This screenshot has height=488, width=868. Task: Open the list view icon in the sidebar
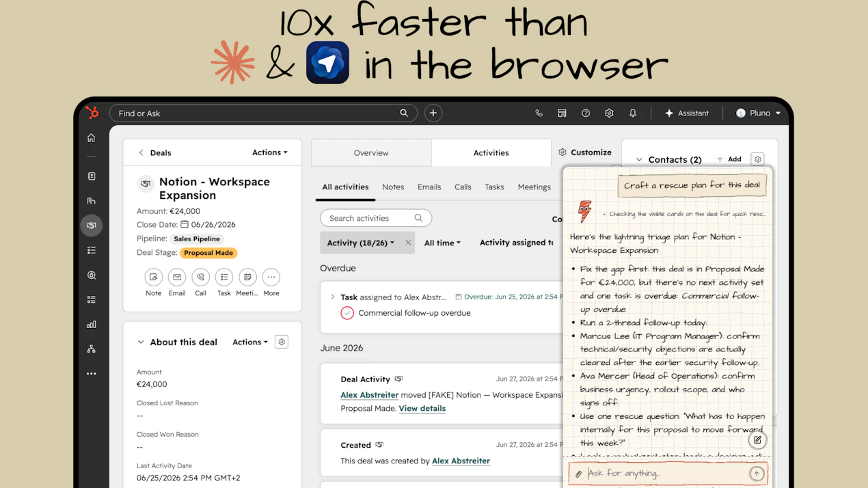[92, 299]
